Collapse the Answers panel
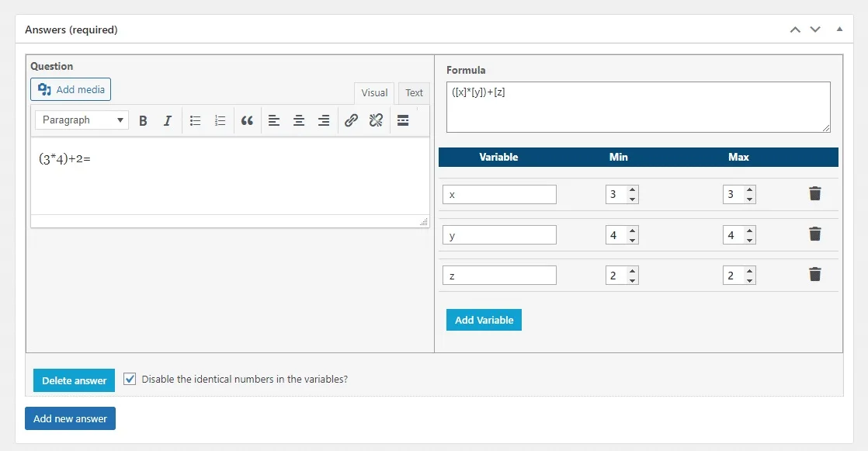 point(839,29)
